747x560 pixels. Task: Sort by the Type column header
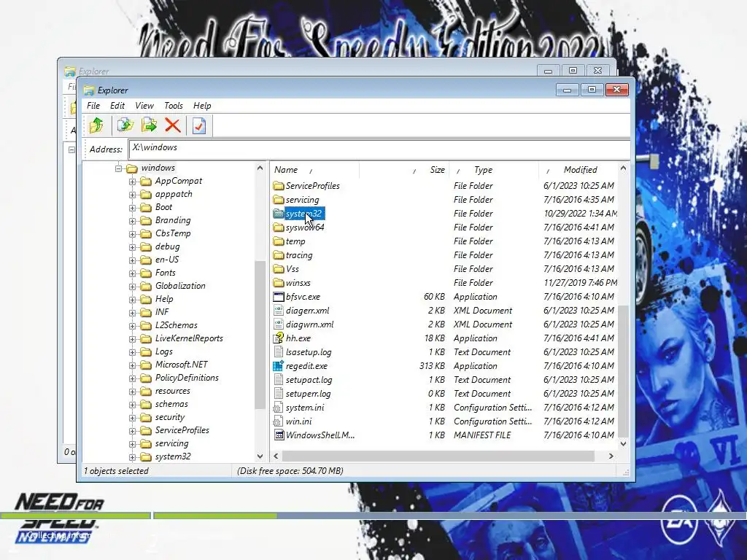(x=494, y=170)
